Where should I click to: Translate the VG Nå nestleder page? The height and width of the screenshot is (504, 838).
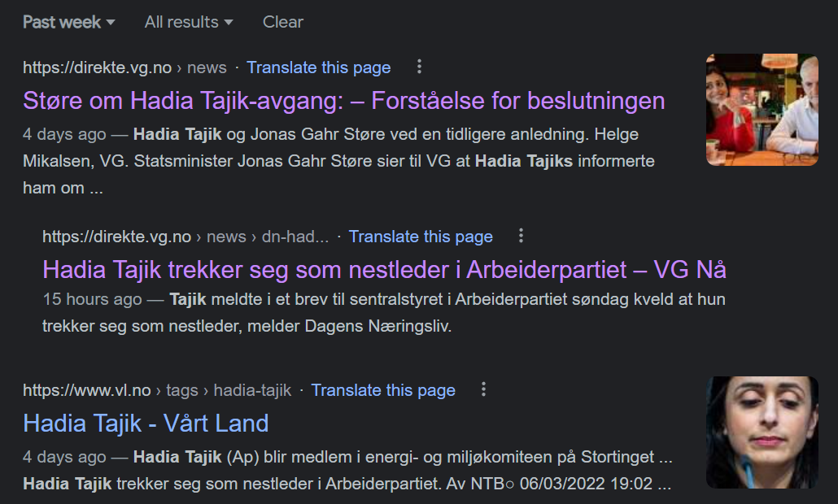click(421, 237)
